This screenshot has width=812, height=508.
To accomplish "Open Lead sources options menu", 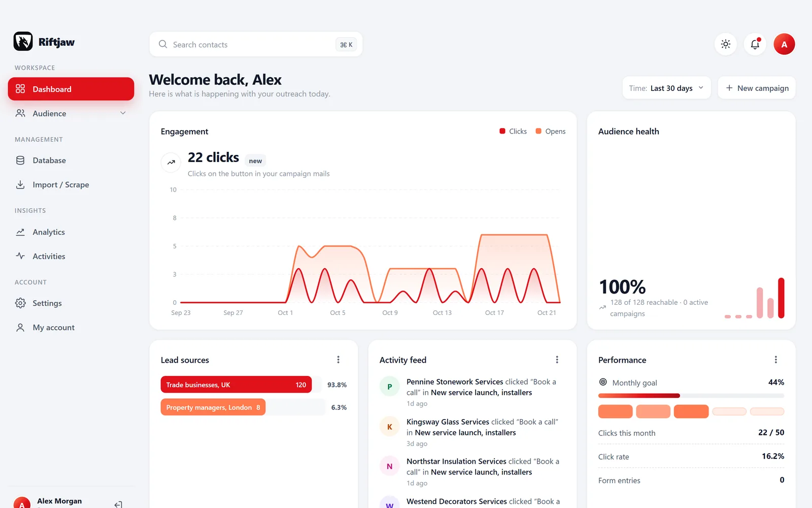I will point(339,360).
